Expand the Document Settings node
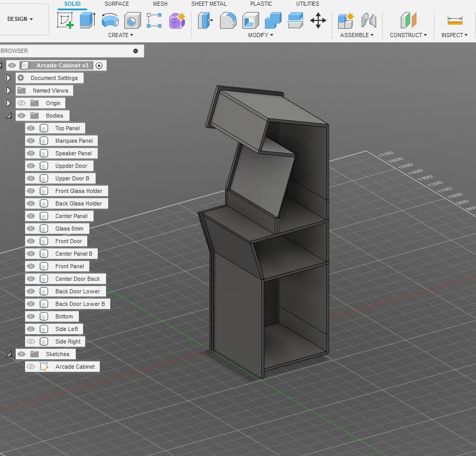Image resolution: width=476 pixels, height=456 pixels. click(x=8, y=78)
